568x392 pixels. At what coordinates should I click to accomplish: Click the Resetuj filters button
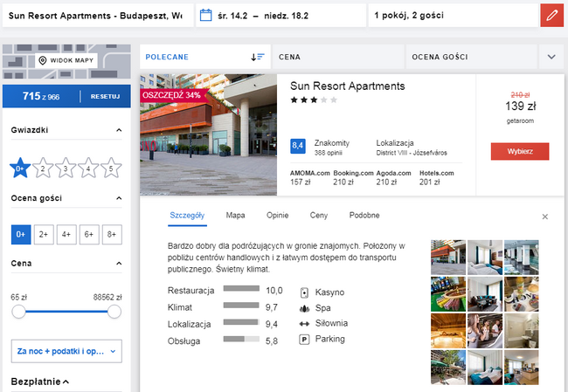click(x=105, y=97)
